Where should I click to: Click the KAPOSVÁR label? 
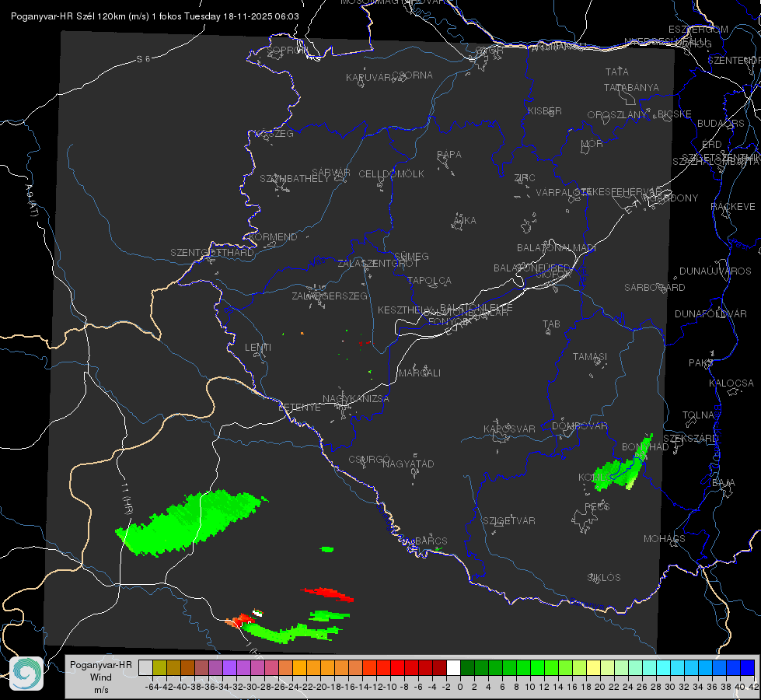[x=509, y=429]
